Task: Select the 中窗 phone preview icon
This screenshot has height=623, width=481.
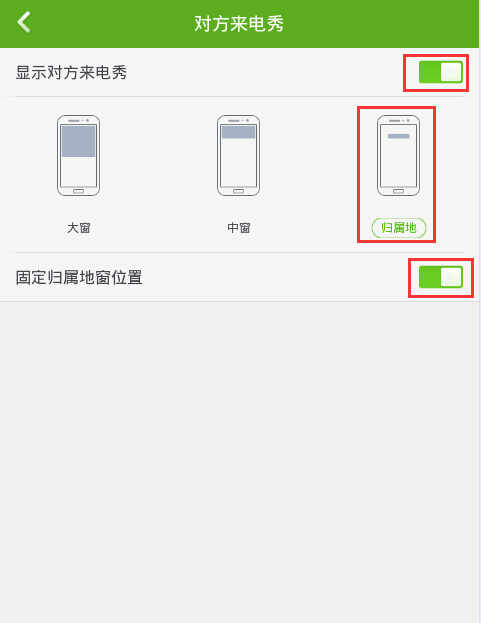Action: coord(238,156)
